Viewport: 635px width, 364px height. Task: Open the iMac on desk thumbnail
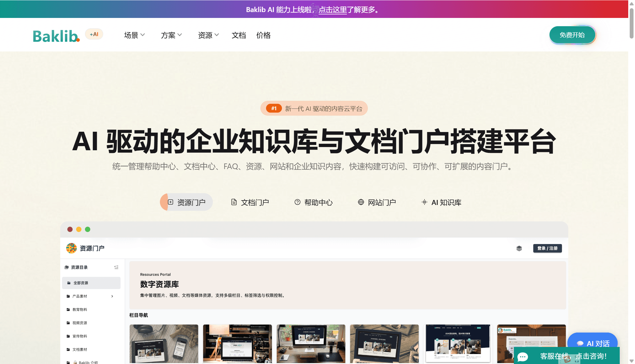tap(311, 344)
